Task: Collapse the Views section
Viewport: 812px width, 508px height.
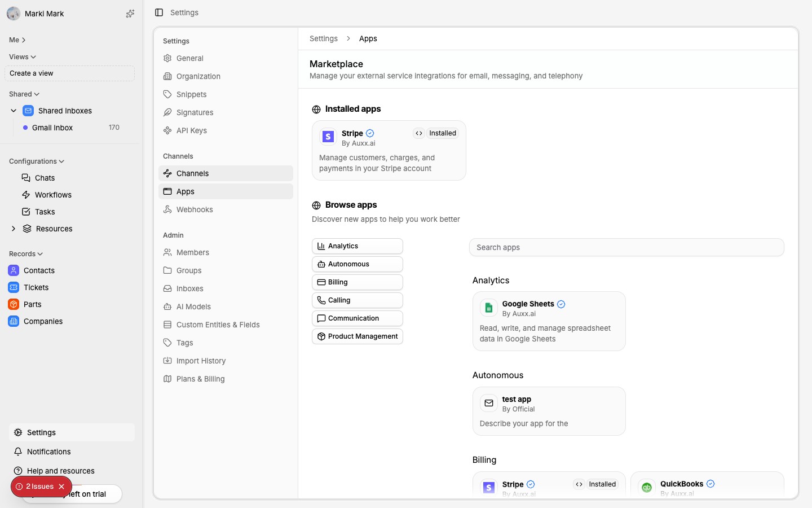Action: pyautogui.click(x=23, y=57)
